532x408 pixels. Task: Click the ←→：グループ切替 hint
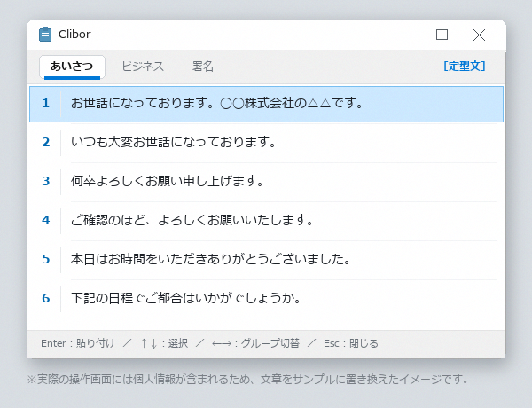click(255, 343)
